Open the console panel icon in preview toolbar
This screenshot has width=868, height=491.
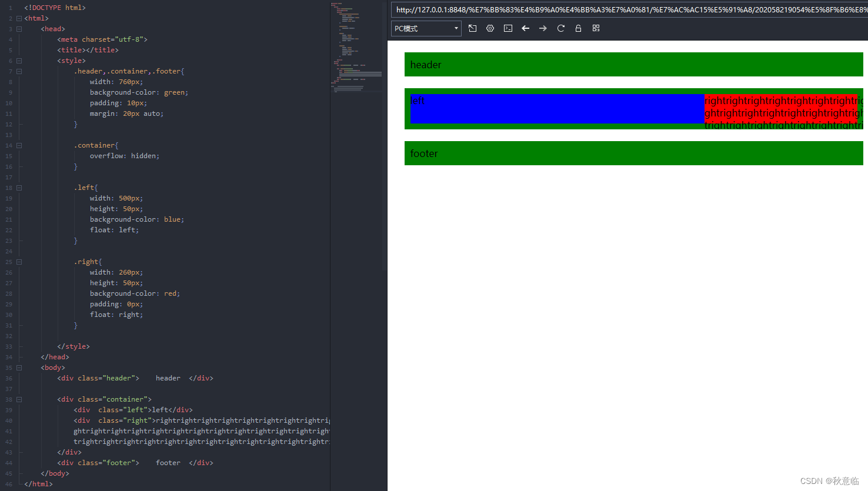tap(508, 28)
